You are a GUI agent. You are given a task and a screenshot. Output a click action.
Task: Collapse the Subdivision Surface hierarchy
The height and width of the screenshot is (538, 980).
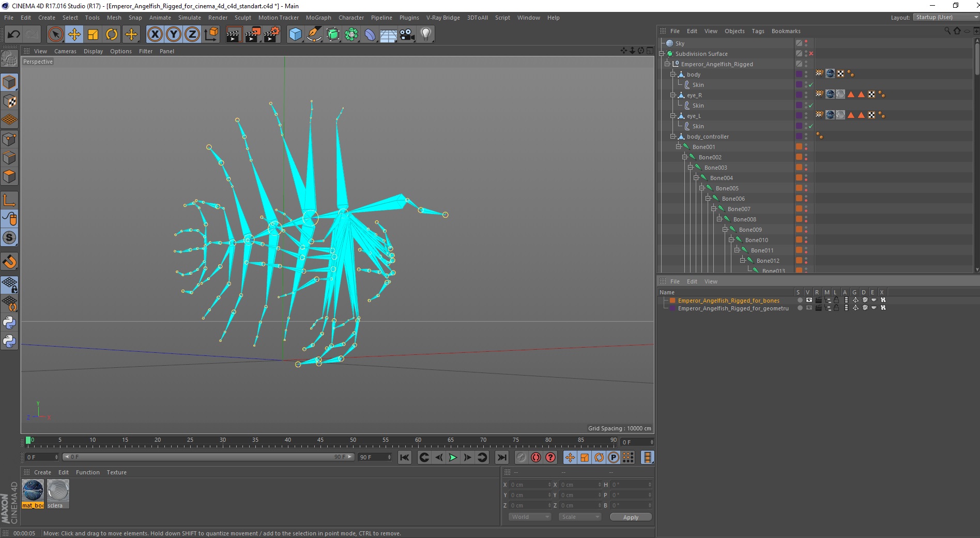pyautogui.click(x=662, y=54)
